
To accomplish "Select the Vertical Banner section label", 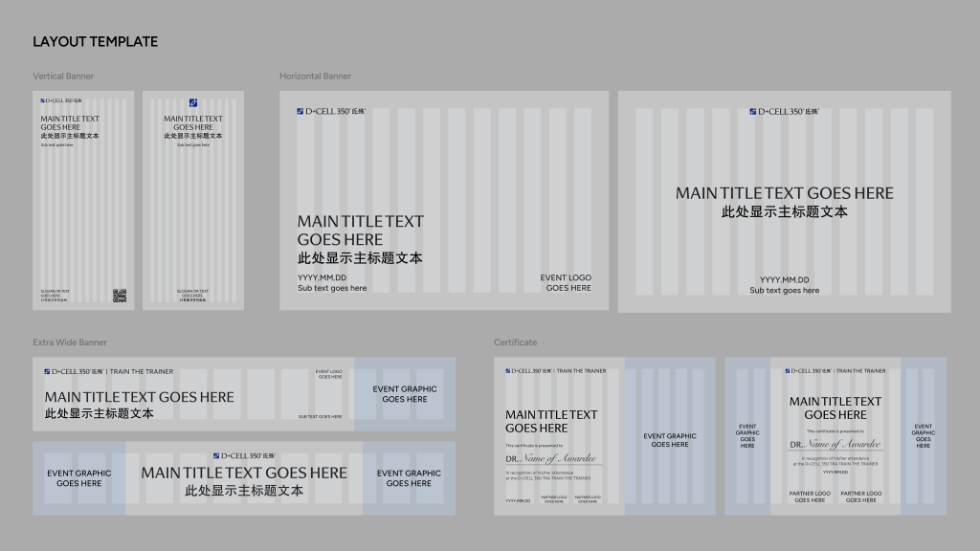I will coord(63,76).
